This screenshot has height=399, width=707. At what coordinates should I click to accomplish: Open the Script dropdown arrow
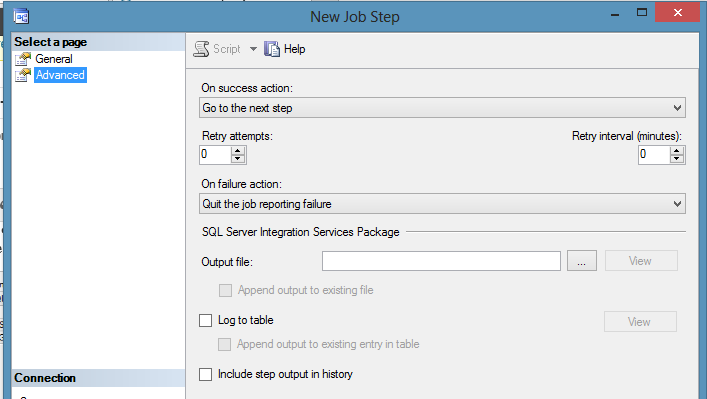point(253,49)
